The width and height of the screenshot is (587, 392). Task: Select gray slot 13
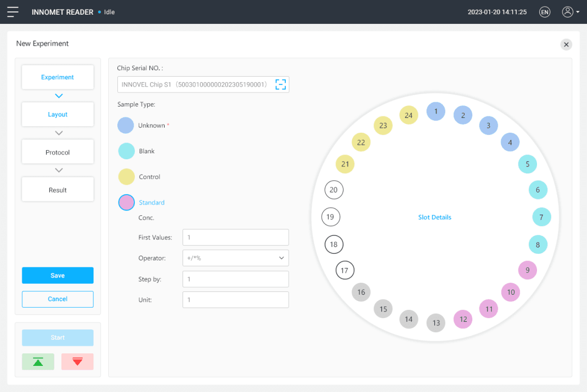(x=436, y=323)
